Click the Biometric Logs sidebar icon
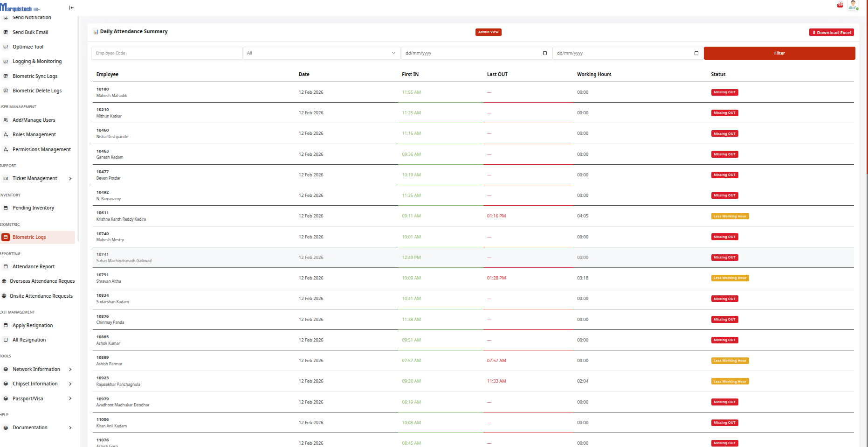This screenshot has width=868, height=447. click(x=6, y=237)
